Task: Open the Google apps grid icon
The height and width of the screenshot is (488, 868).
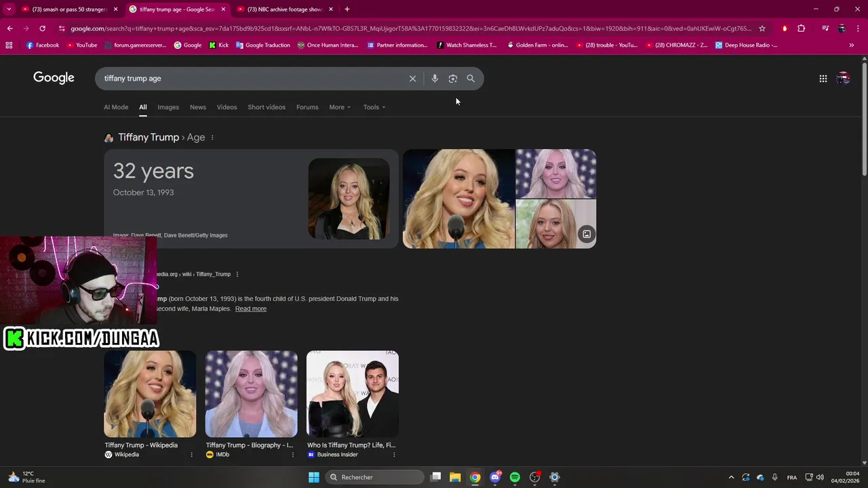Action: [823, 79]
